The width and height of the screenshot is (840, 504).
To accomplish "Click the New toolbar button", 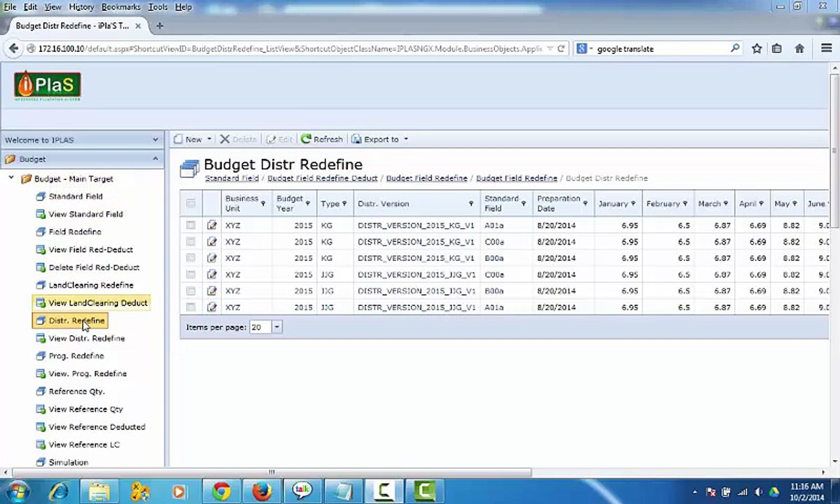I will tap(188, 139).
